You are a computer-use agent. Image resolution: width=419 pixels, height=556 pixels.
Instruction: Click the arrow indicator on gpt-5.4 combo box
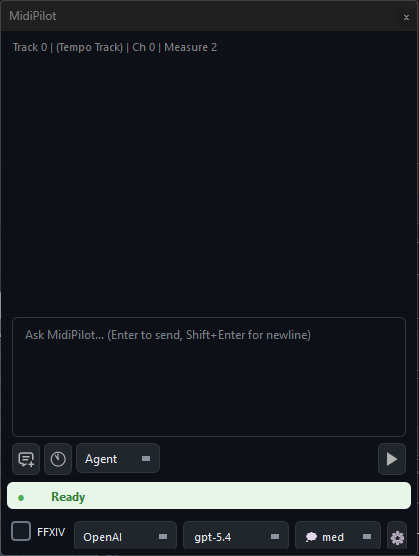(275, 536)
